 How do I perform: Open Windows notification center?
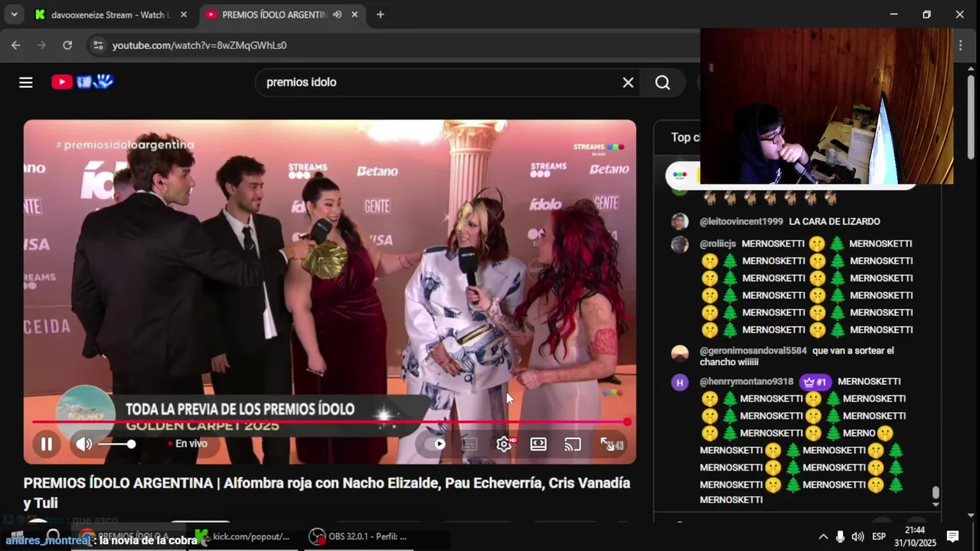tap(953, 536)
